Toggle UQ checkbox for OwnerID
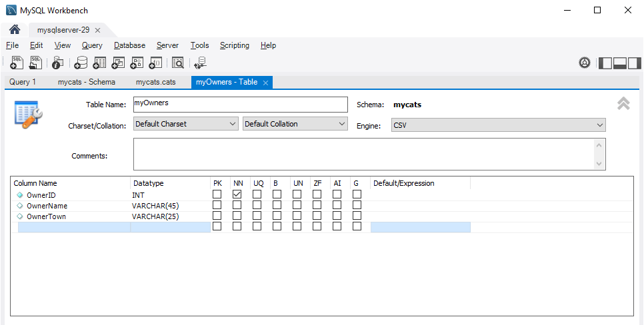Image resolution: width=644 pixels, height=325 pixels. [x=257, y=194]
